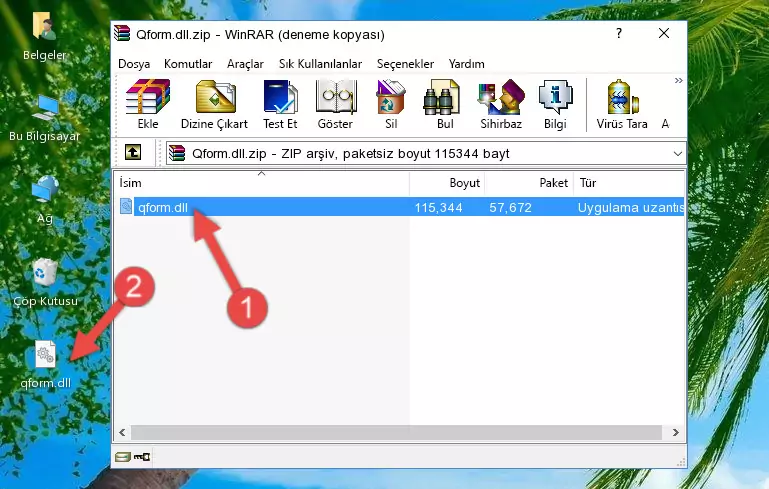Go up one folder level

click(133, 153)
